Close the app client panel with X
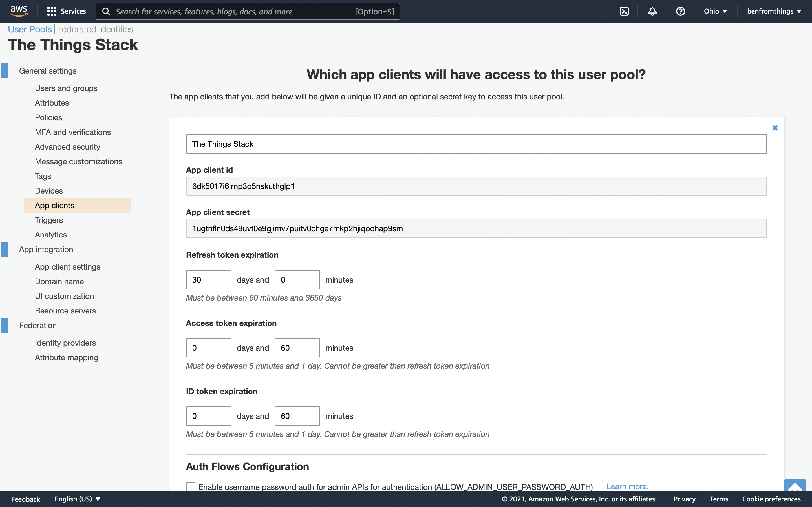Screen dimensions: 812x507 775,128
